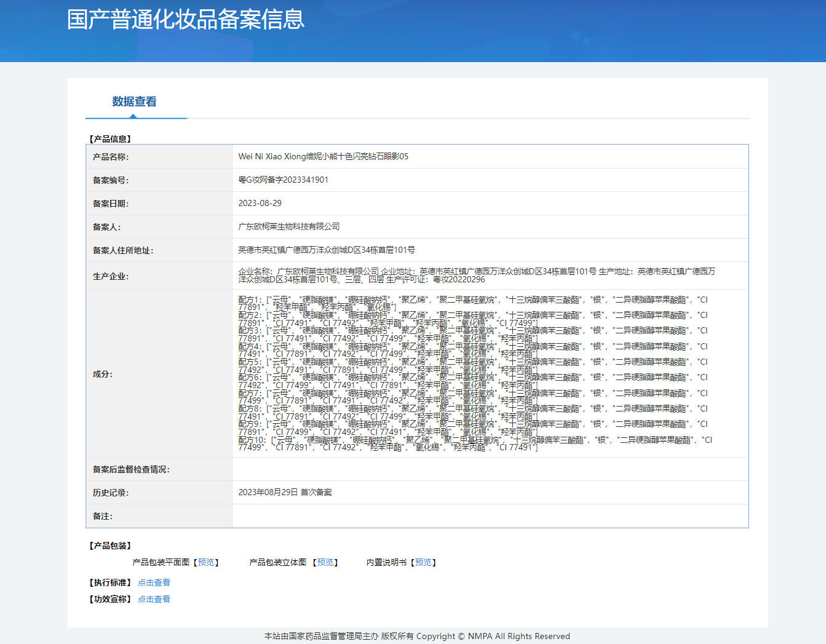
Task: Click the 历史记录 row label
Action: click(x=111, y=493)
